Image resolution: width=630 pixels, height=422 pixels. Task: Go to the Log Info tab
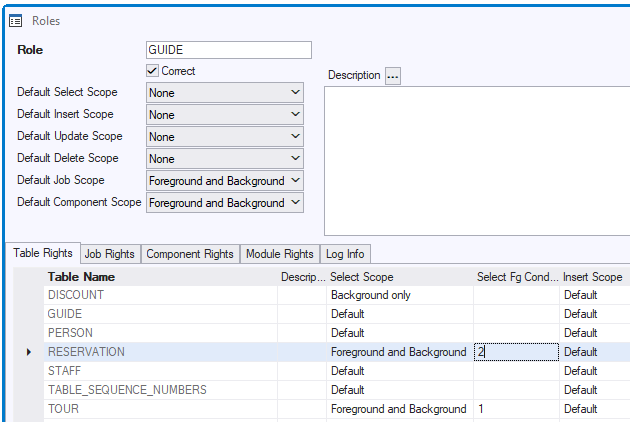click(344, 254)
